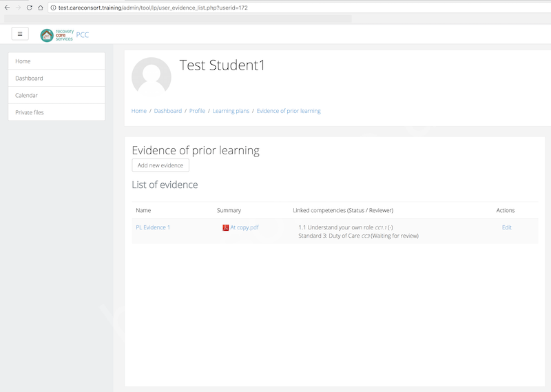
Task: Click the Learning plans breadcrumb link
Action: (x=231, y=111)
